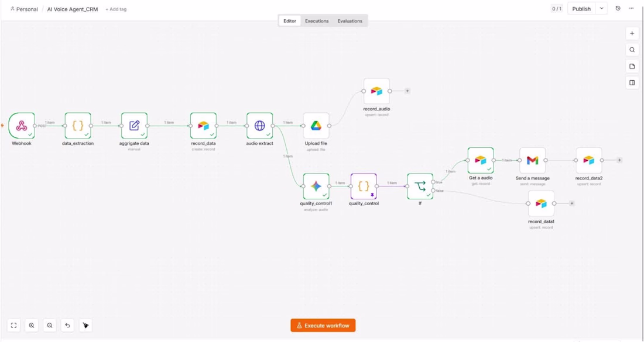Image resolution: width=644 pixels, height=342 pixels.
Task: Click the add node plus icon in right sidebar
Action: click(x=632, y=34)
